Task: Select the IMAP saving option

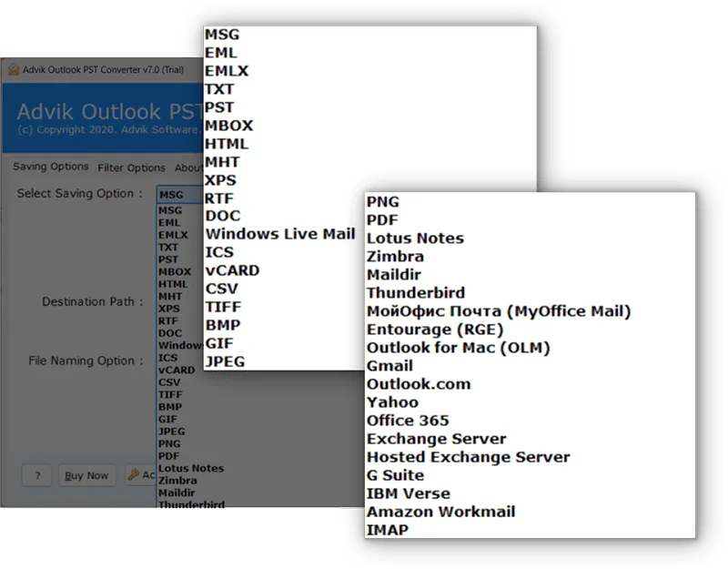Action: [x=388, y=530]
